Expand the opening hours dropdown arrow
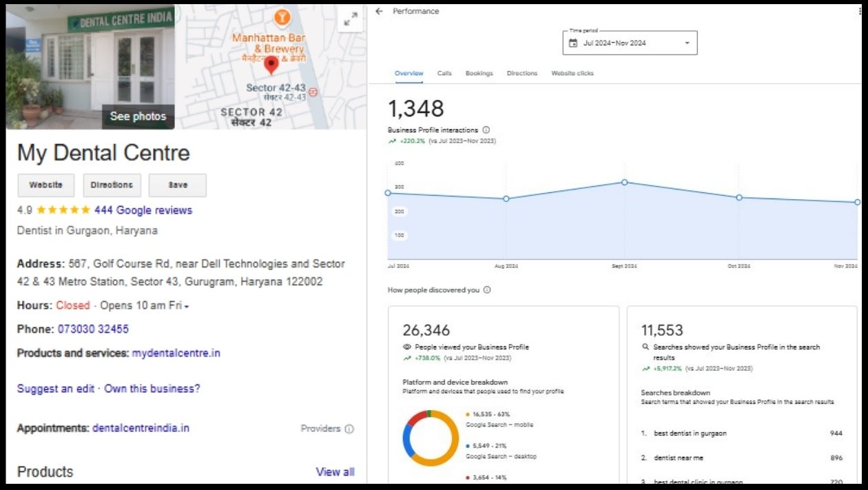 pyautogui.click(x=187, y=306)
